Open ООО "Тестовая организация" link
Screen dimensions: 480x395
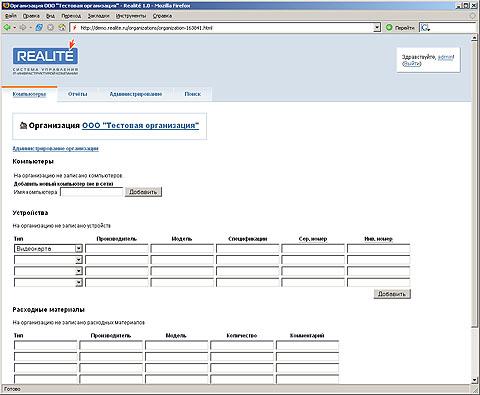141,126
